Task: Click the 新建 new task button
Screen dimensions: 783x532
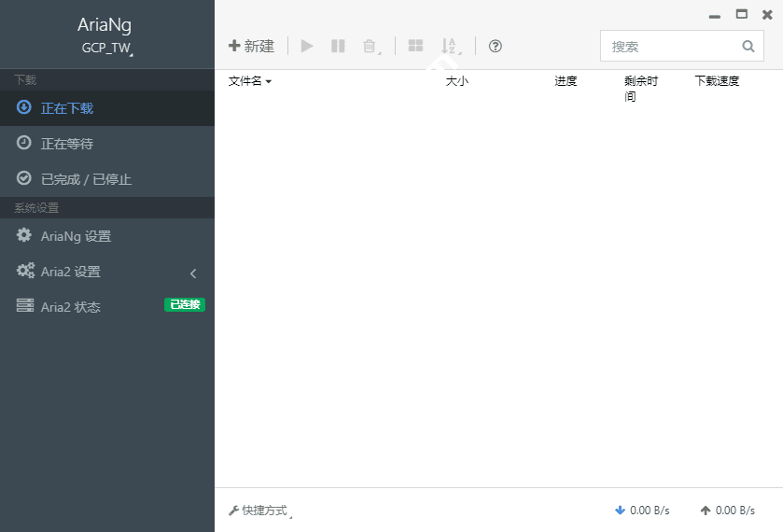Action: pos(251,46)
